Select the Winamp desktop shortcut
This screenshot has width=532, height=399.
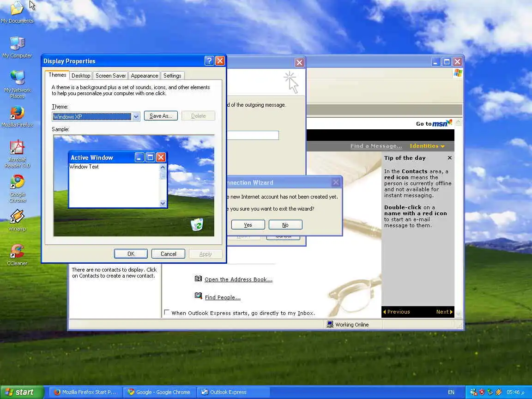(x=17, y=220)
